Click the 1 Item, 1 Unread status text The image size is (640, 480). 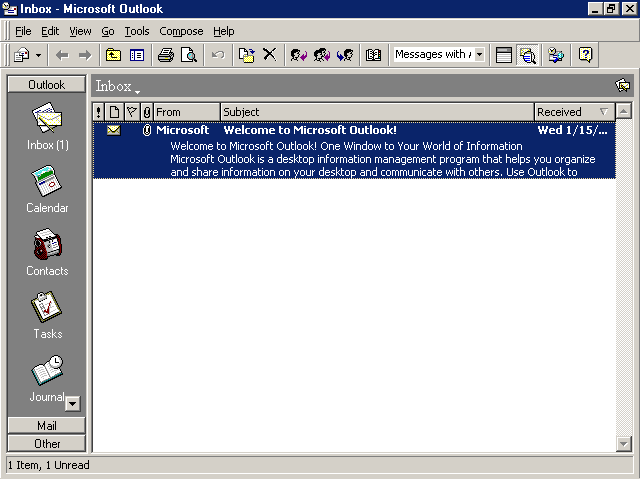[49, 465]
